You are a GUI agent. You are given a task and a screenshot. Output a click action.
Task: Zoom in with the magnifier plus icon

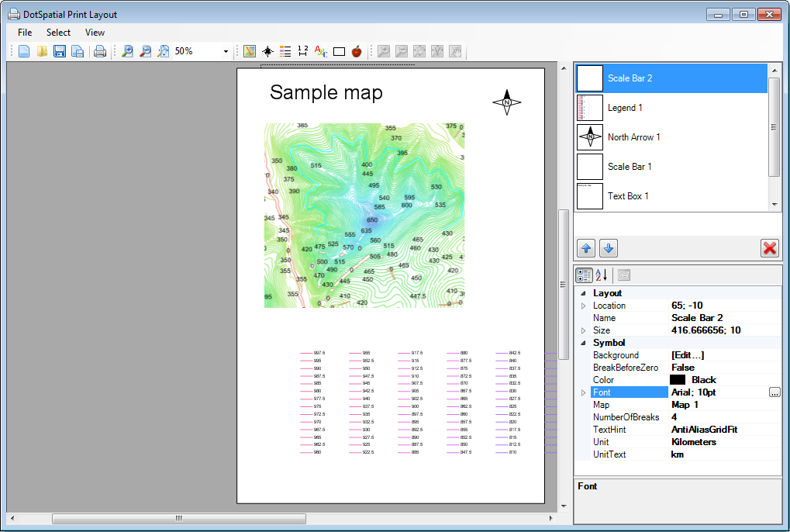(127, 51)
